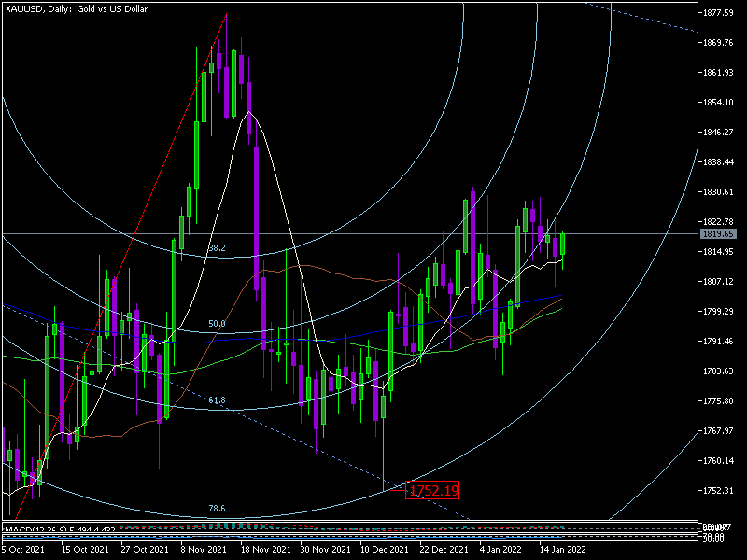Click the white moving average peak near 18 Nov
The width and height of the screenshot is (747, 560).
tap(248, 113)
